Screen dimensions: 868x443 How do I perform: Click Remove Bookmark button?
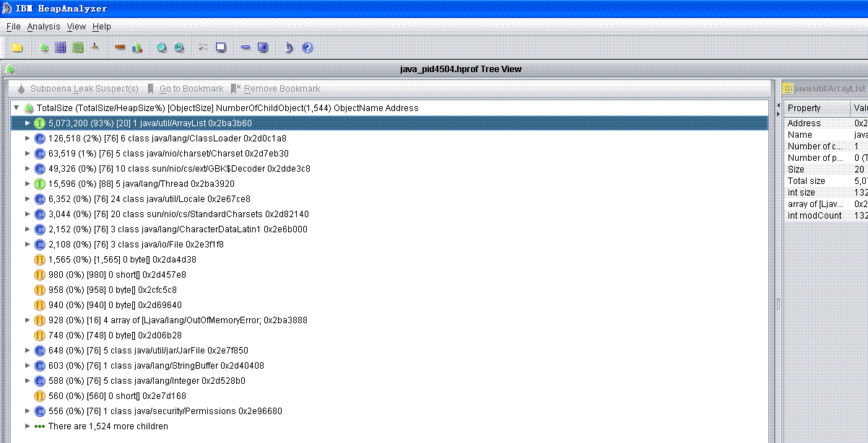(276, 89)
